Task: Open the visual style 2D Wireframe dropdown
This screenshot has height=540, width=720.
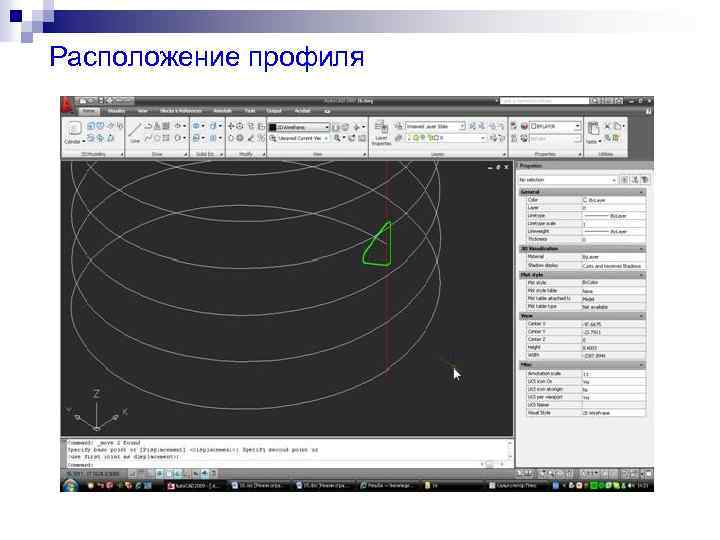Action: coord(299,127)
